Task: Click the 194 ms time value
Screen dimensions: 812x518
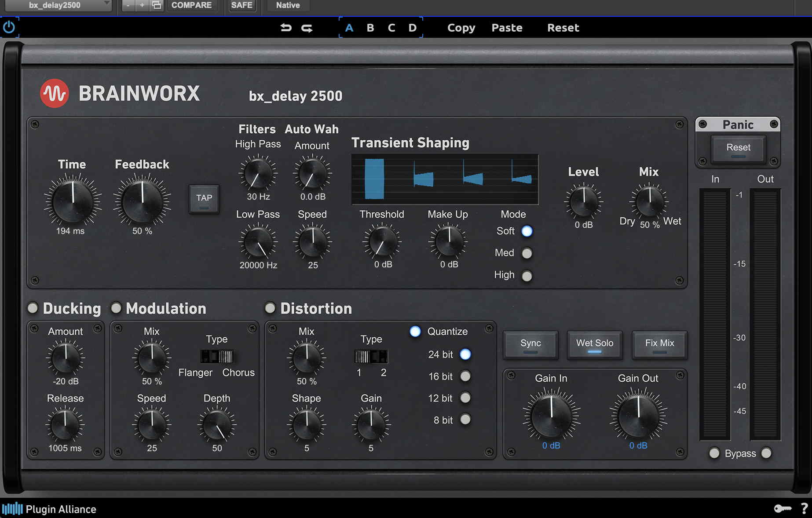Action: pos(70,231)
